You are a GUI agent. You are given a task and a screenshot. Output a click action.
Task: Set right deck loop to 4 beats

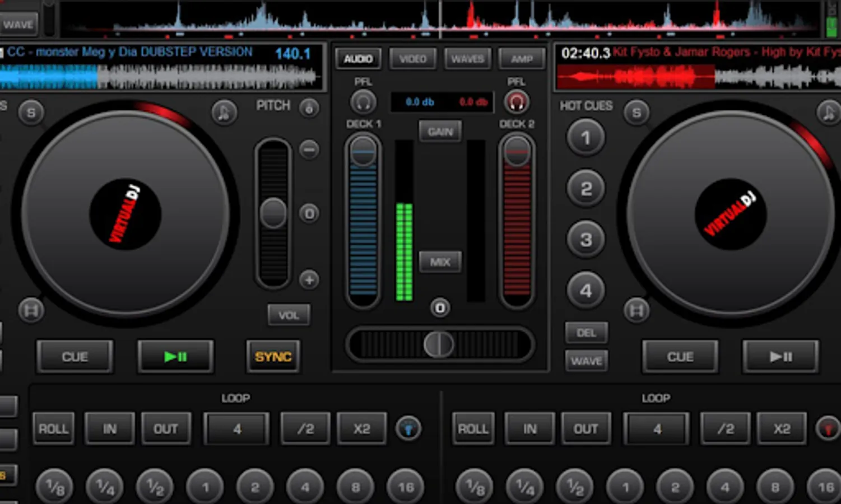tap(725, 487)
